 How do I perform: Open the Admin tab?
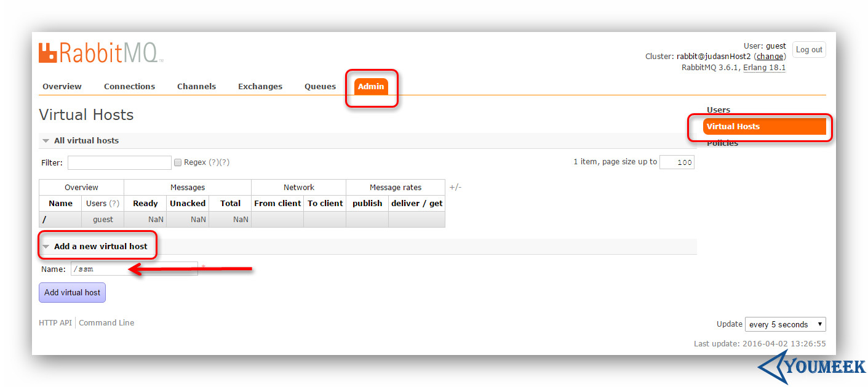[371, 87]
